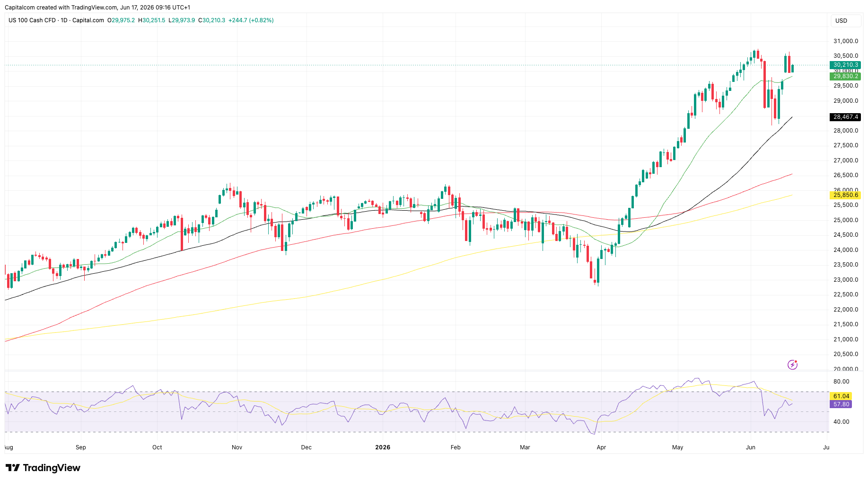868x482 pixels.
Task: Select the yellow 61.04 RSI average label
Action: 841,396
